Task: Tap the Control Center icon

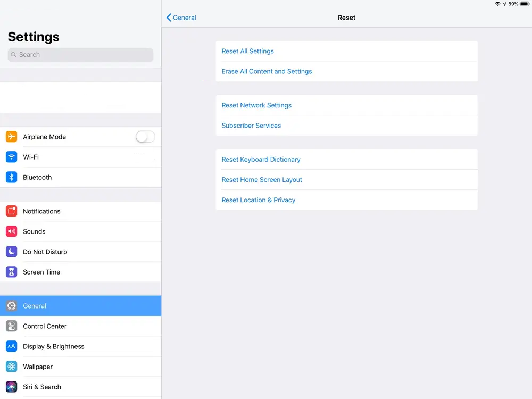Action: click(x=11, y=326)
